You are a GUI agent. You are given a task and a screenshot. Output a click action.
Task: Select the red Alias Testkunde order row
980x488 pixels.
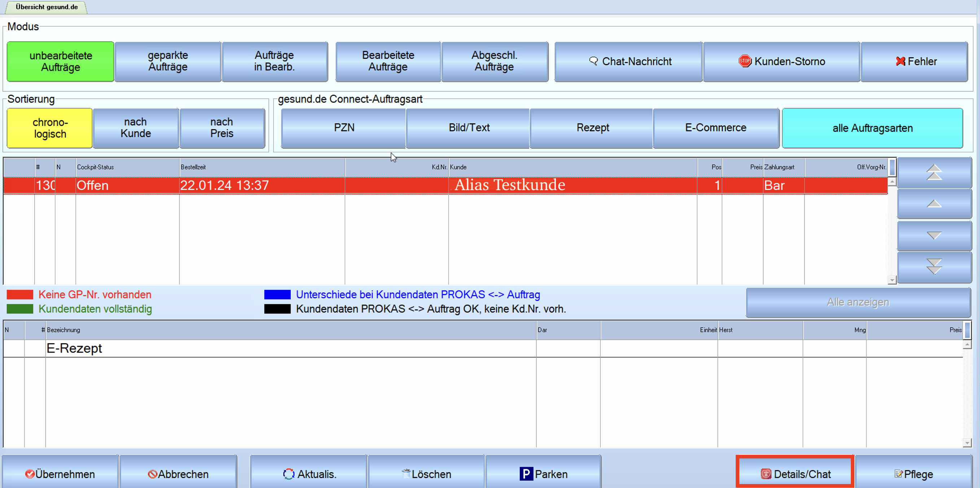[x=446, y=186]
